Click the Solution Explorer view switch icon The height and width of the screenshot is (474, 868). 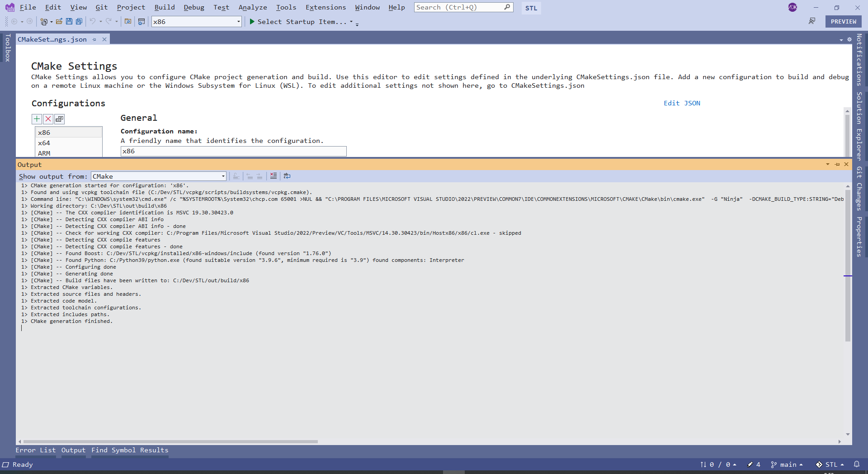click(x=142, y=21)
